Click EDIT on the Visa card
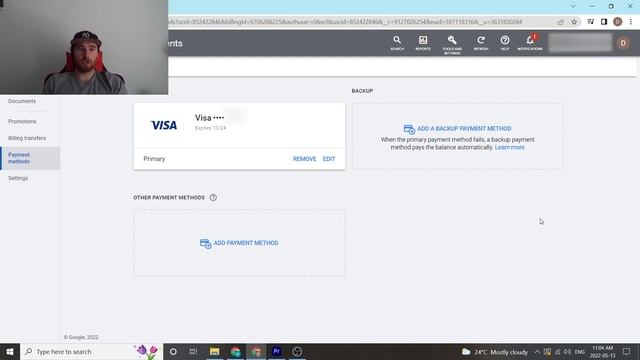Screen dimensions: 640x360 [329, 159]
